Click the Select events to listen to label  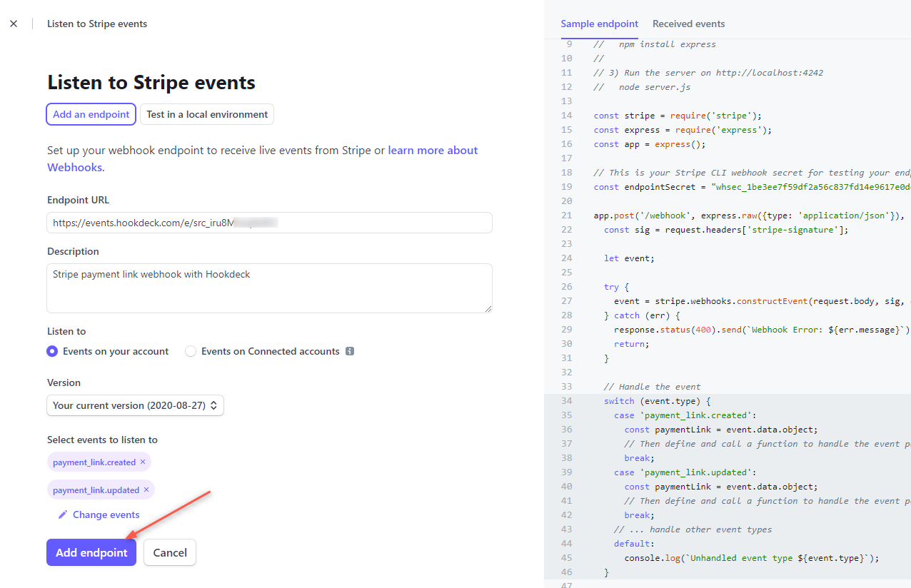point(102,440)
